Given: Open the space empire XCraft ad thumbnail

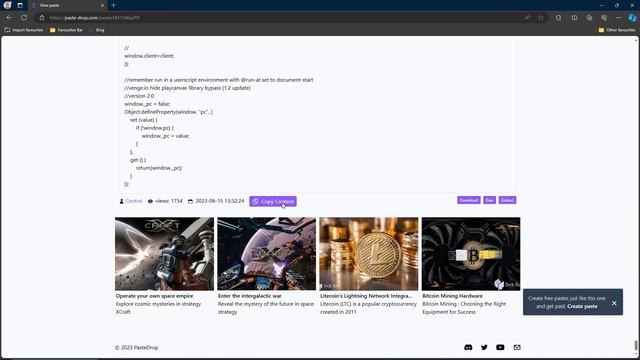Looking at the screenshot, I should click(x=164, y=253).
